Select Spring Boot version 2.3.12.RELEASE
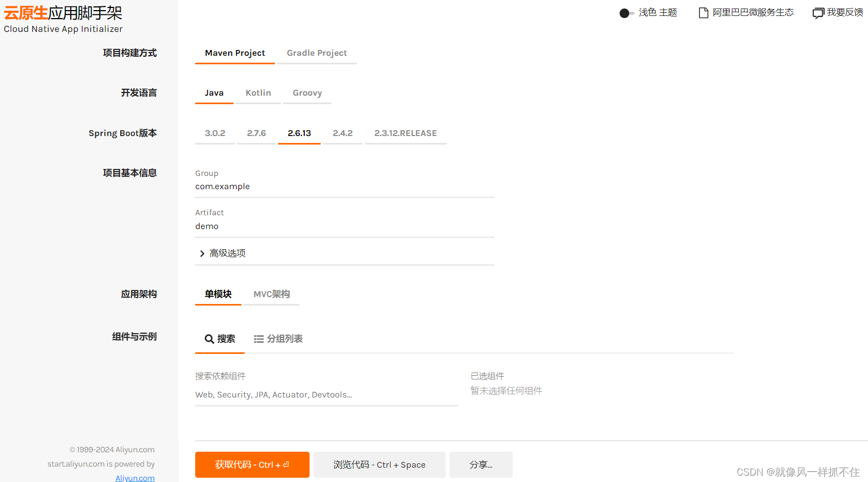This screenshot has height=482, width=868. pyautogui.click(x=406, y=133)
